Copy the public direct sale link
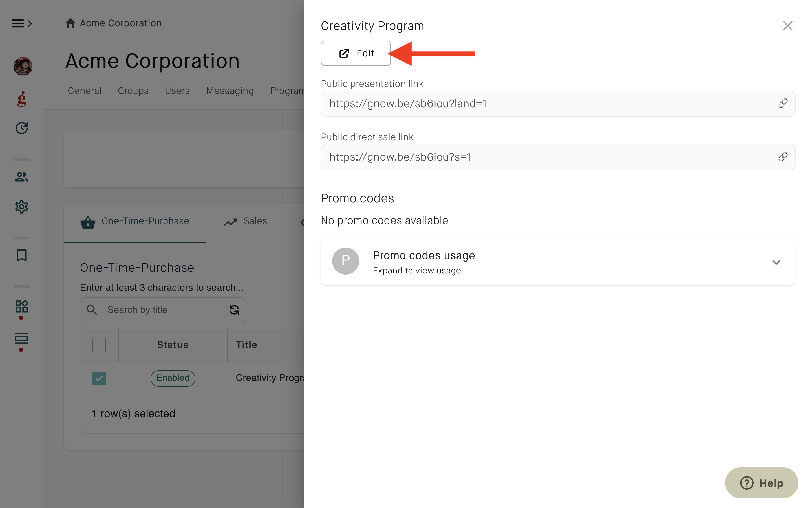The height and width of the screenshot is (508, 812). pyautogui.click(x=783, y=157)
